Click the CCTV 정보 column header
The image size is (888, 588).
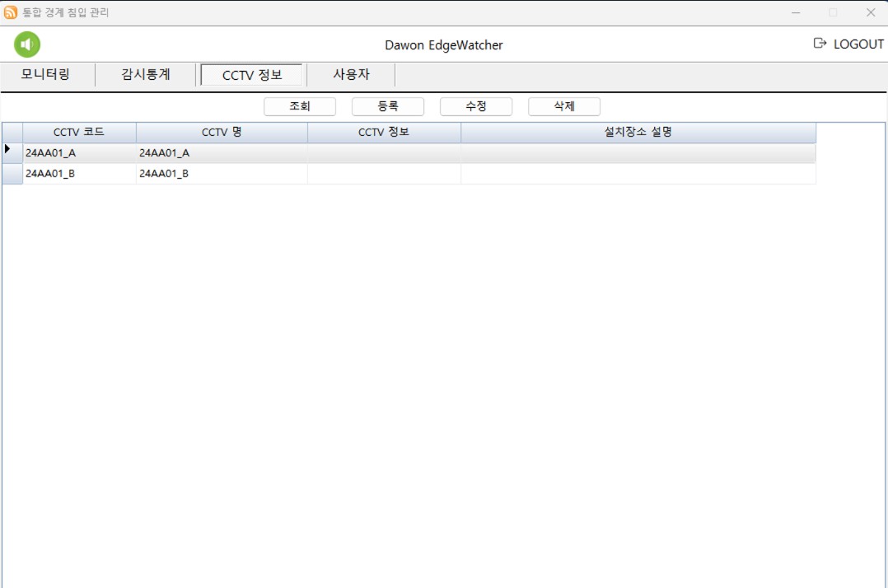[x=384, y=132]
